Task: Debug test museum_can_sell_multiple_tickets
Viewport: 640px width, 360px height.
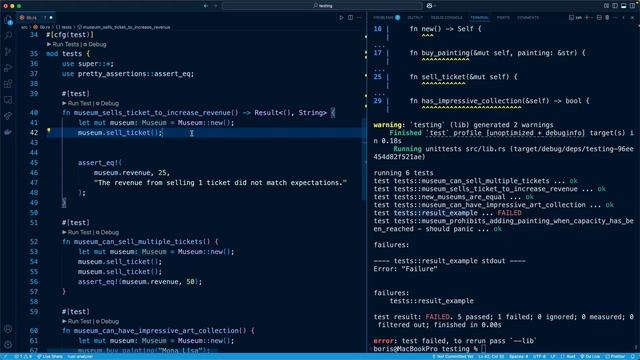Action: pyautogui.click(x=107, y=232)
